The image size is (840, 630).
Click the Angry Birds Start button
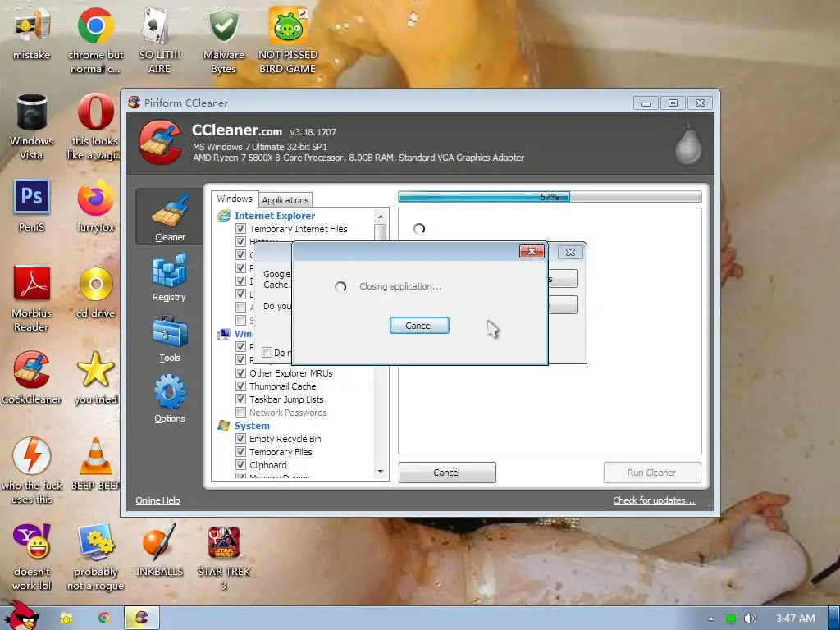point(21,616)
